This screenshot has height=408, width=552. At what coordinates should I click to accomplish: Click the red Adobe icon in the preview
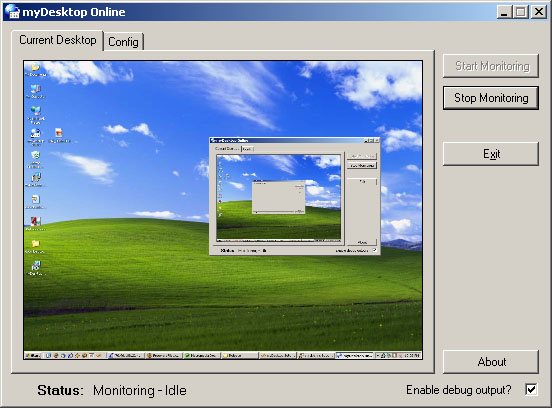pos(35,221)
